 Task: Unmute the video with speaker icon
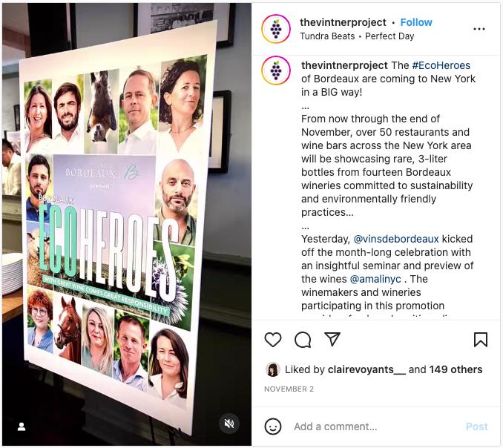pyautogui.click(x=229, y=424)
